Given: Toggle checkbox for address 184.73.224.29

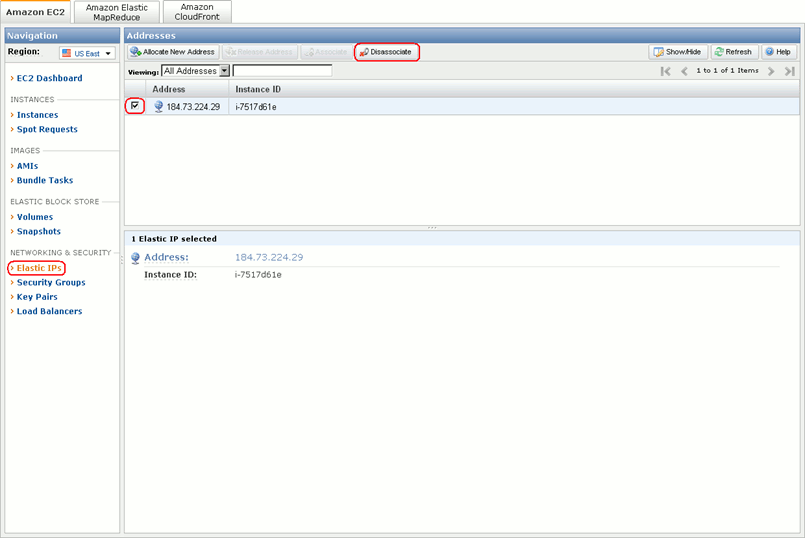Looking at the screenshot, I should pos(135,106).
